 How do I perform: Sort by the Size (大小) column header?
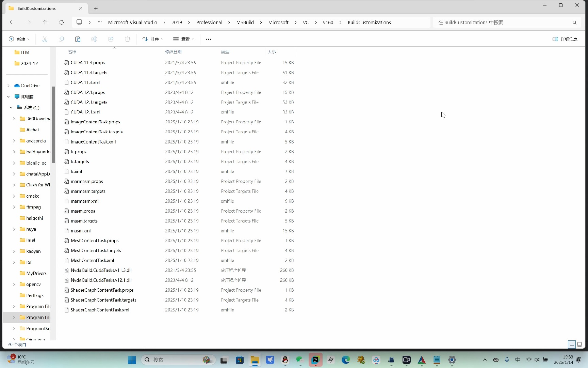[x=272, y=52]
